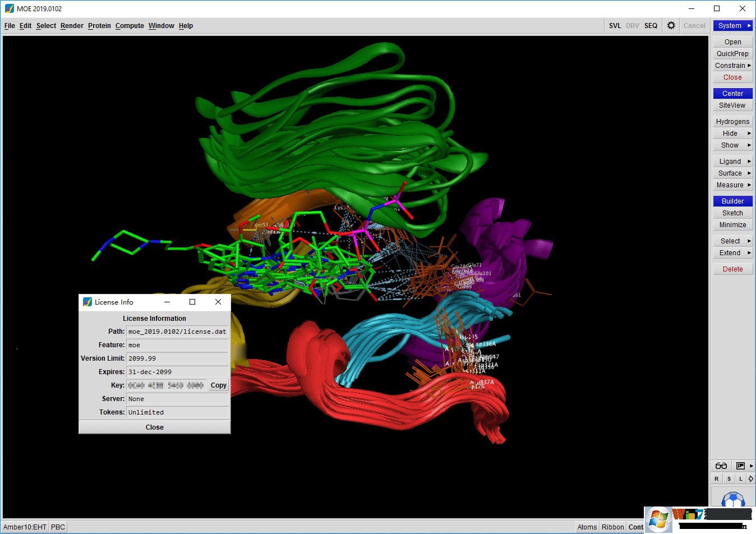This screenshot has height=534, width=756.
Task: Open the Protein menu
Action: coord(99,25)
